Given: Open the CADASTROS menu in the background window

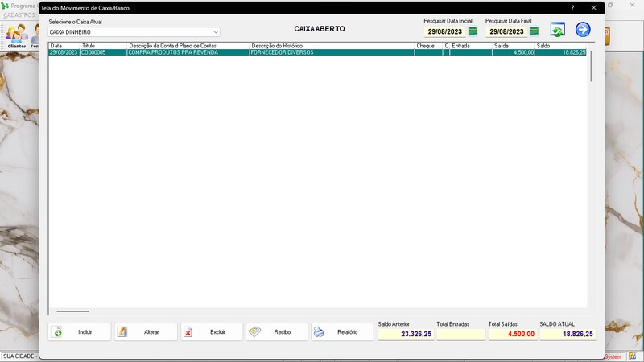Looking at the screenshot, I should 19,15.
